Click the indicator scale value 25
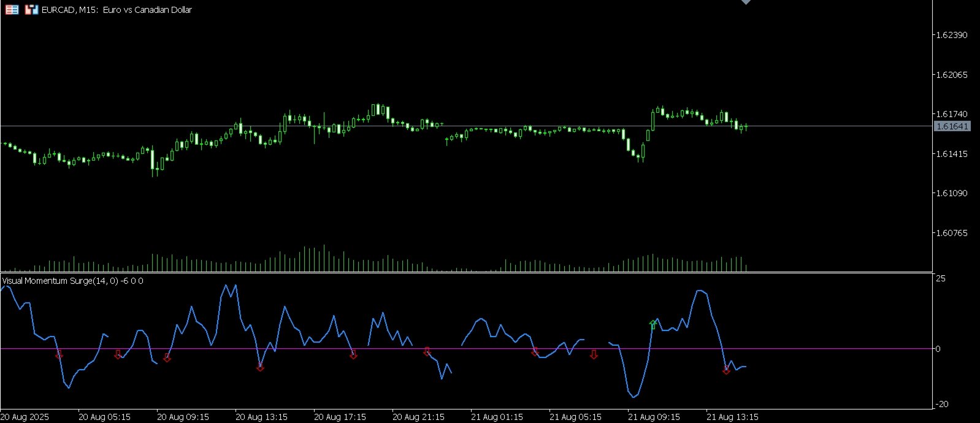The image size is (980, 423). [x=940, y=278]
